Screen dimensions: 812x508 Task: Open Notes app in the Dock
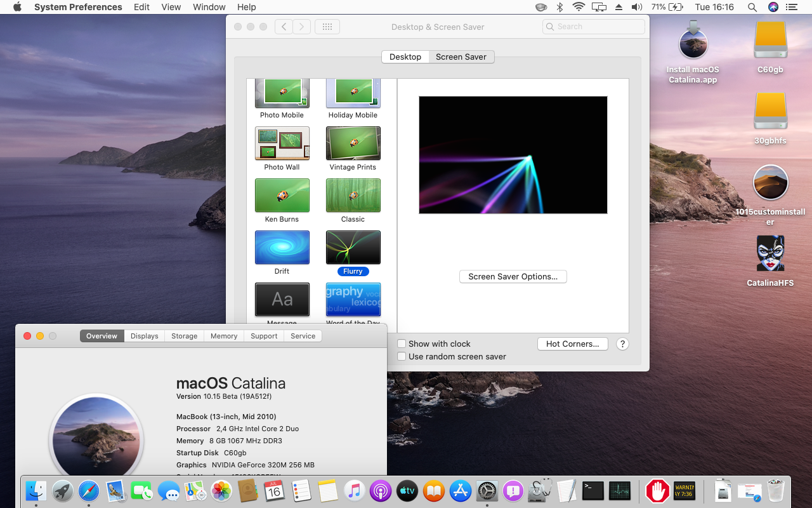[327, 491]
